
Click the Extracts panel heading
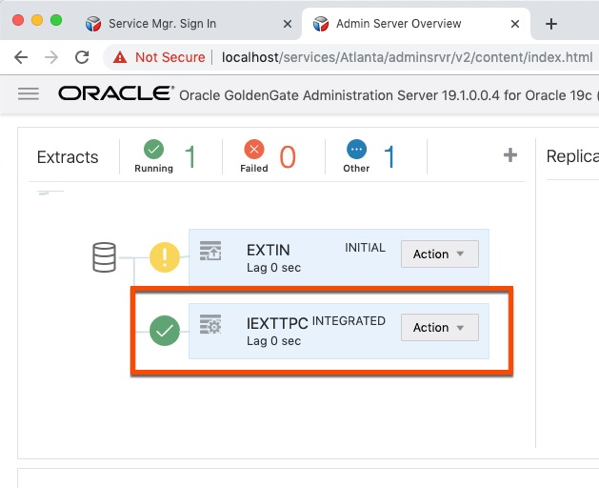68,157
